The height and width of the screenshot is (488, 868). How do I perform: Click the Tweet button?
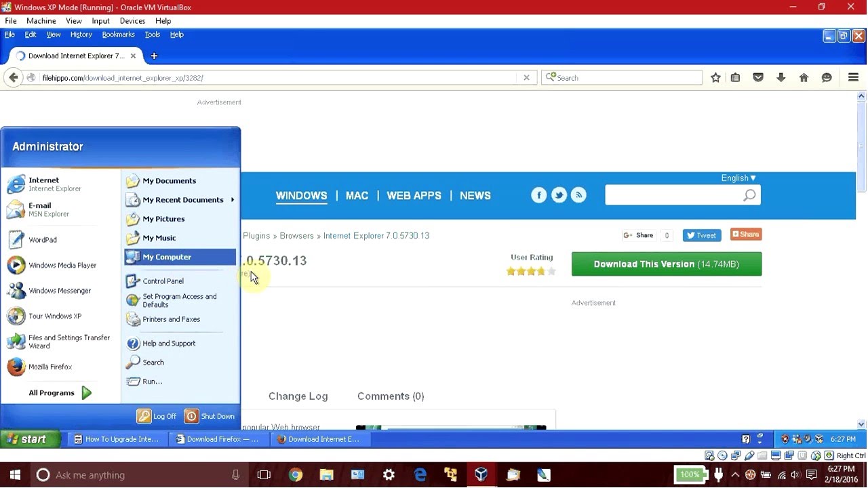[x=701, y=235]
